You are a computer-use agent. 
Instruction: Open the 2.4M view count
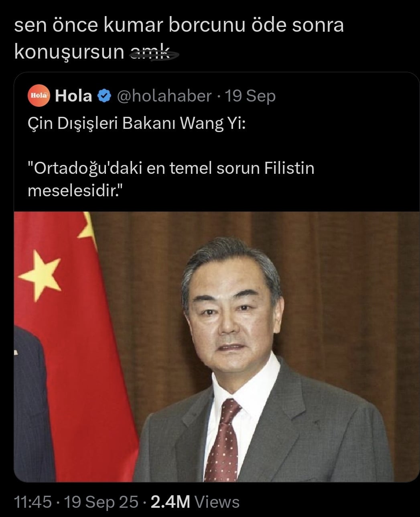[x=170, y=502]
